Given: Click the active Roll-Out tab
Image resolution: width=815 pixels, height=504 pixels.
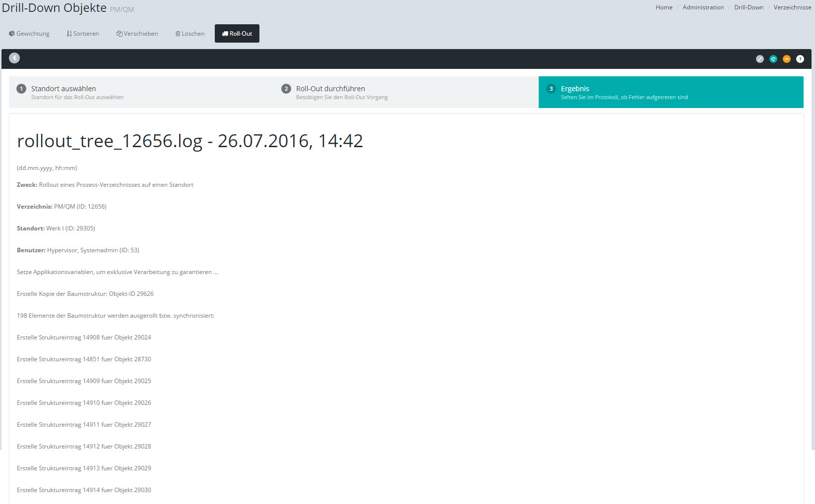Looking at the screenshot, I should [237, 34].
